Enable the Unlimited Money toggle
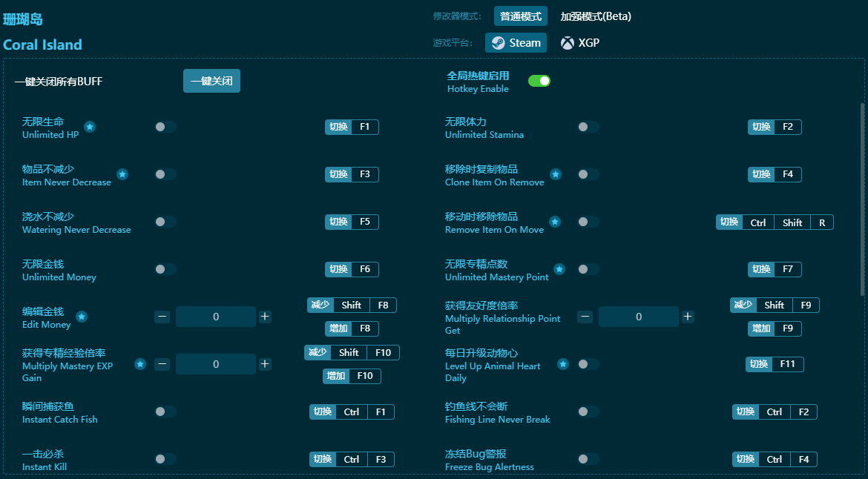The width and height of the screenshot is (868, 479). (x=165, y=269)
